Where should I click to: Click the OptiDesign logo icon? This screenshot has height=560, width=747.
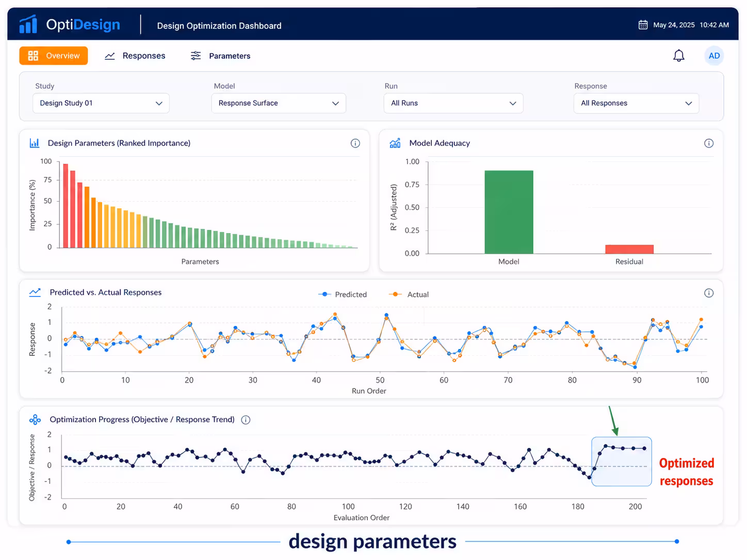tap(28, 24)
